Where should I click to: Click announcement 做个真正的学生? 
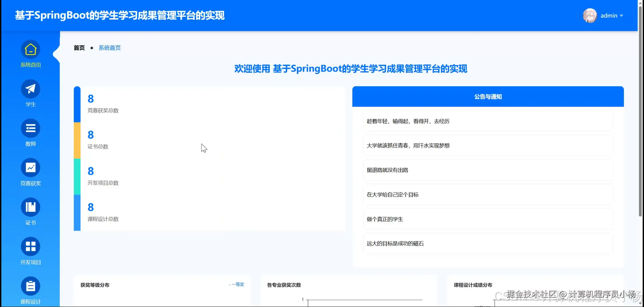click(487, 219)
